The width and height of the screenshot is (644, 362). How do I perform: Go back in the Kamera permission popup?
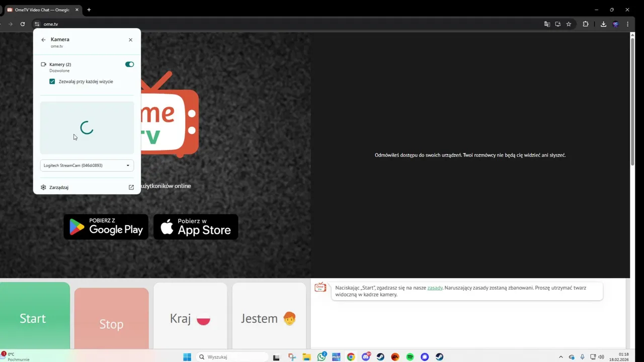pyautogui.click(x=43, y=40)
